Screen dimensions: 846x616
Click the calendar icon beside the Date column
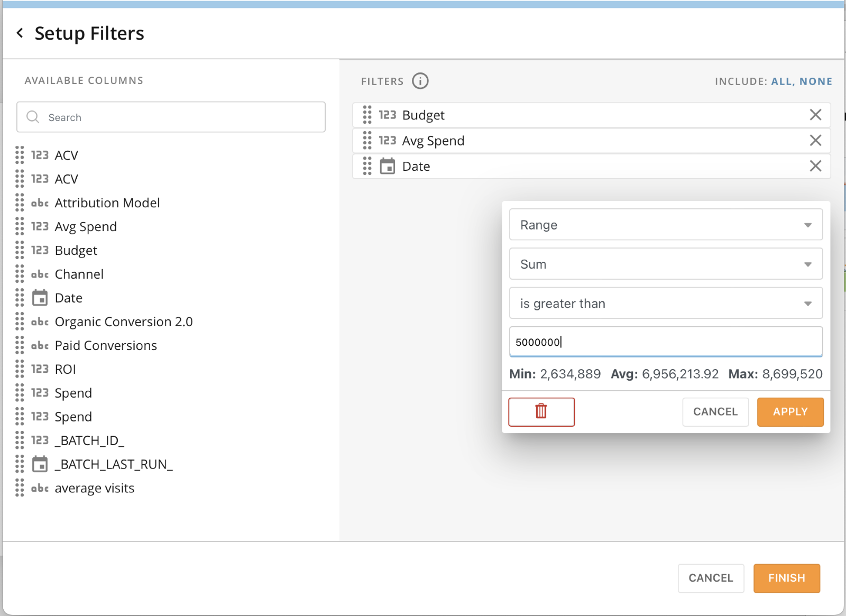pos(40,298)
